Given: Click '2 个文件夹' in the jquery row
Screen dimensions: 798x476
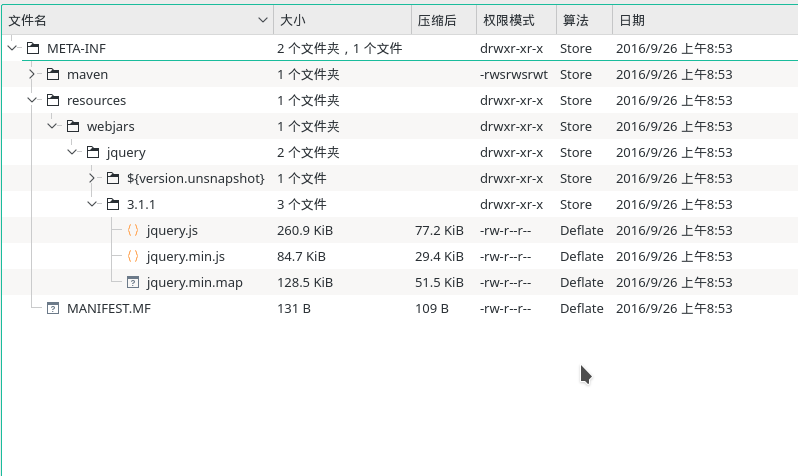Looking at the screenshot, I should [308, 152].
